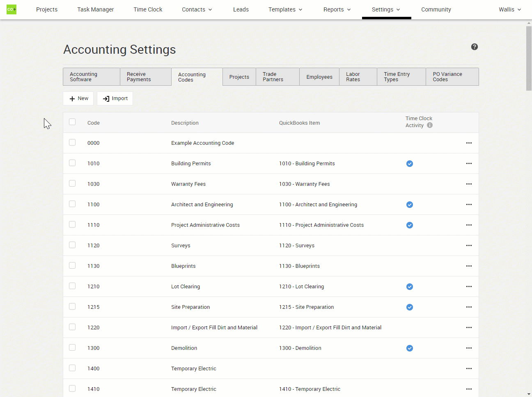Open Task Manager from the top navigation
The height and width of the screenshot is (397, 532).
(x=96, y=9)
